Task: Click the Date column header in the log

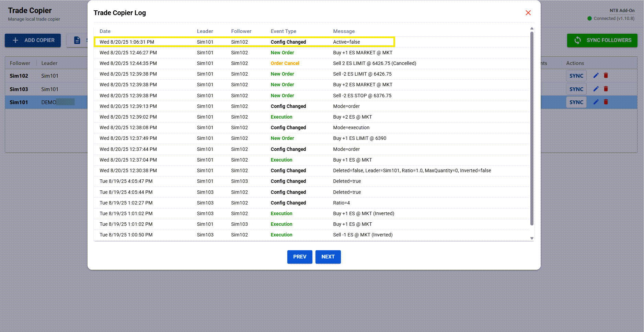Action: coord(105,31)
